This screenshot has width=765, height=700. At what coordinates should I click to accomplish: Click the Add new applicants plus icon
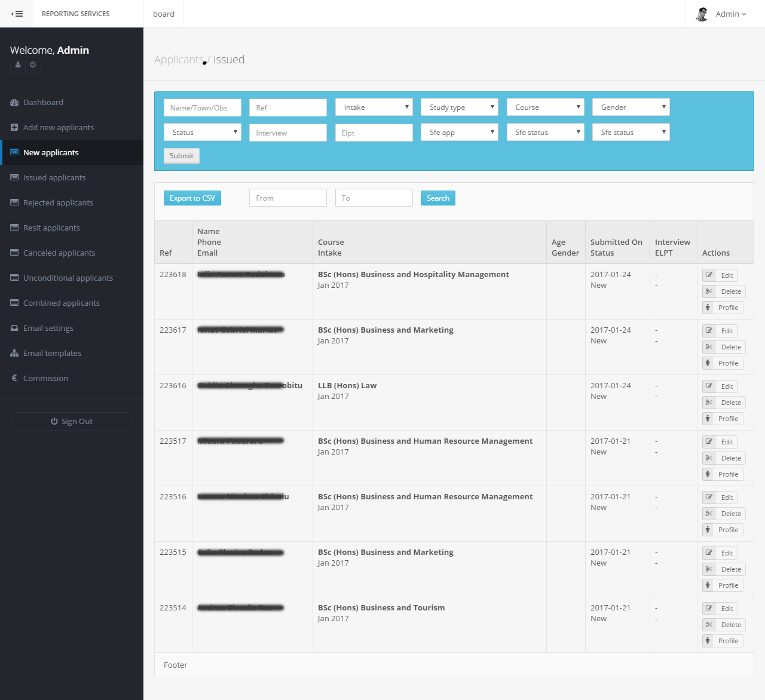pyautogui.click(x=14, y=128)
